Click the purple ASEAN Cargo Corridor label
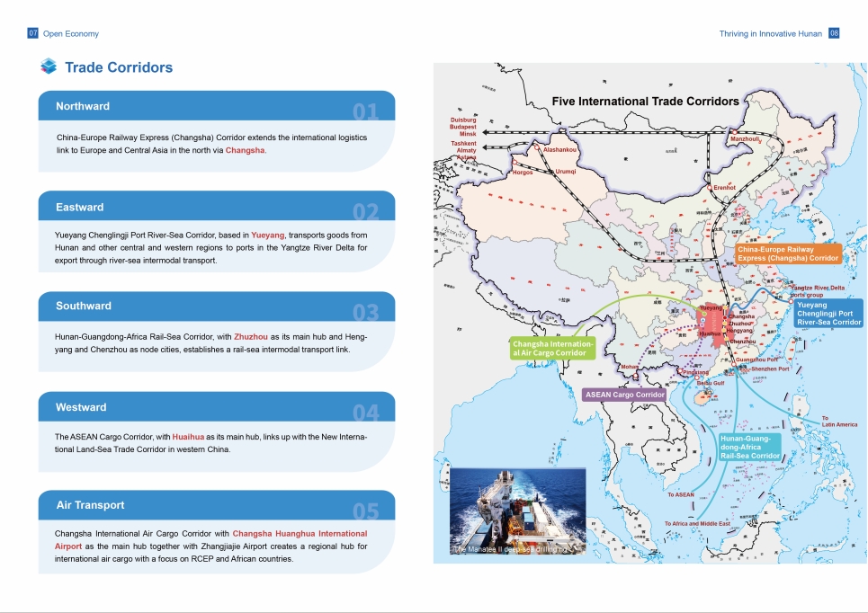The width and height of the screenshot is (868, 613). click(x=625, y=395)
